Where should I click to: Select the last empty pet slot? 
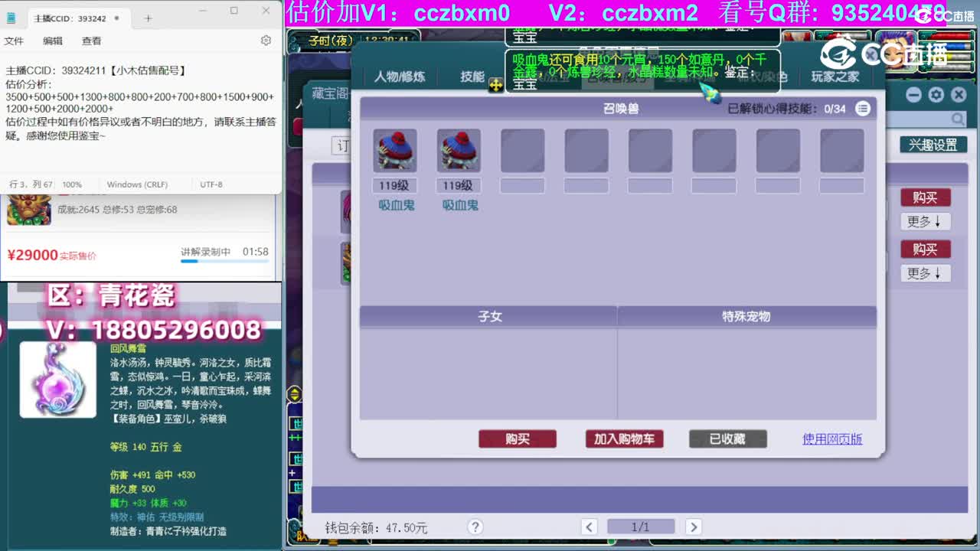842,150
